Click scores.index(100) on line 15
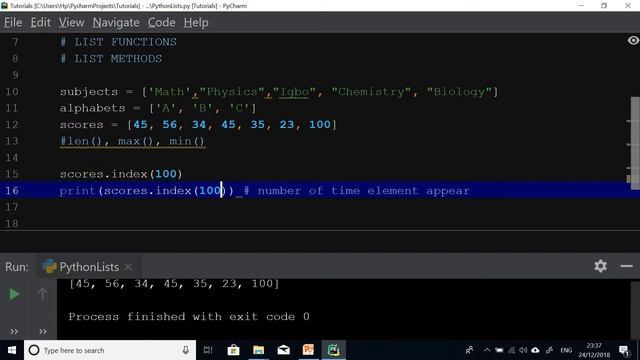This screenshot has height=360, width=640. click(x=121, y=174)
